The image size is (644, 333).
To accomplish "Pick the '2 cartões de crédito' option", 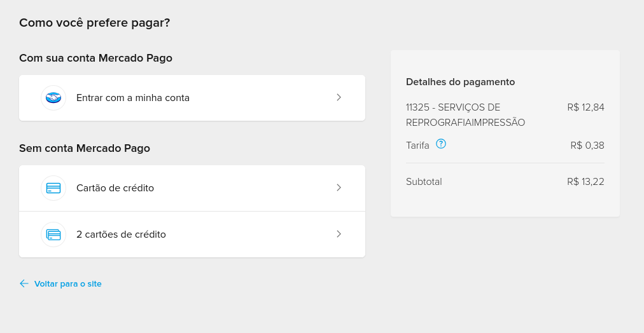I will [121, 234].
